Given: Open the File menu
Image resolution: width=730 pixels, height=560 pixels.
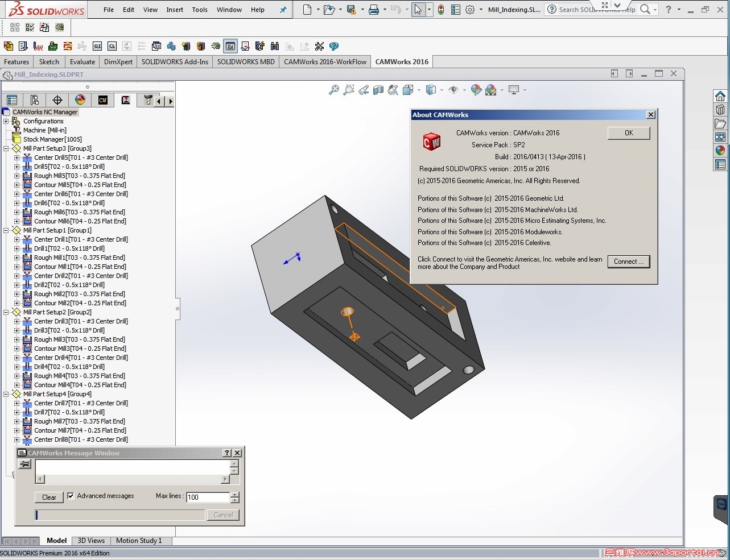Looking at the screenshot, I should tap(109, 10).
